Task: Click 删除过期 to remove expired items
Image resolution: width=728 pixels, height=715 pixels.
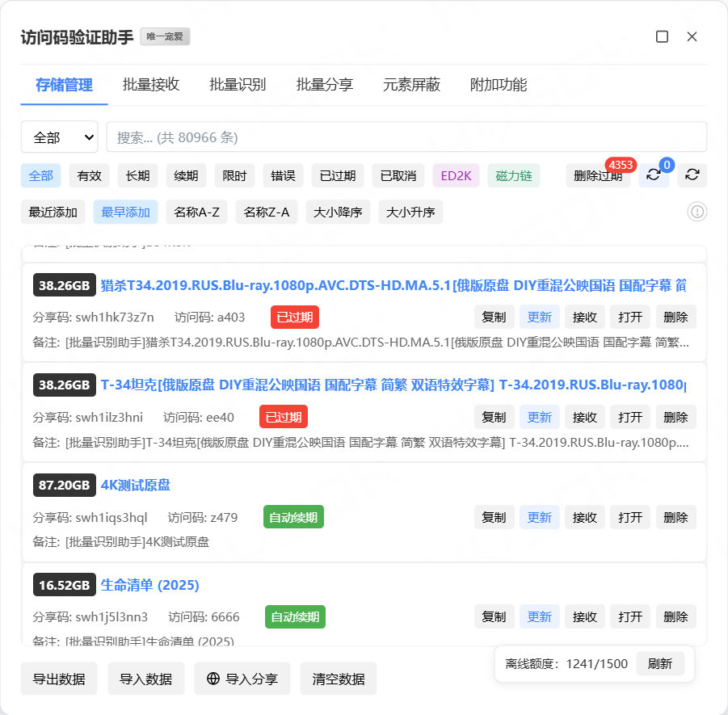Action: tap(597, 175)
